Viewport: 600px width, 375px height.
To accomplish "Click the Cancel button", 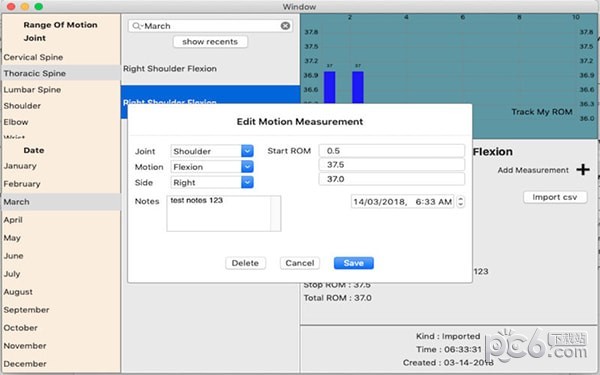I will (x=300, y=263).
